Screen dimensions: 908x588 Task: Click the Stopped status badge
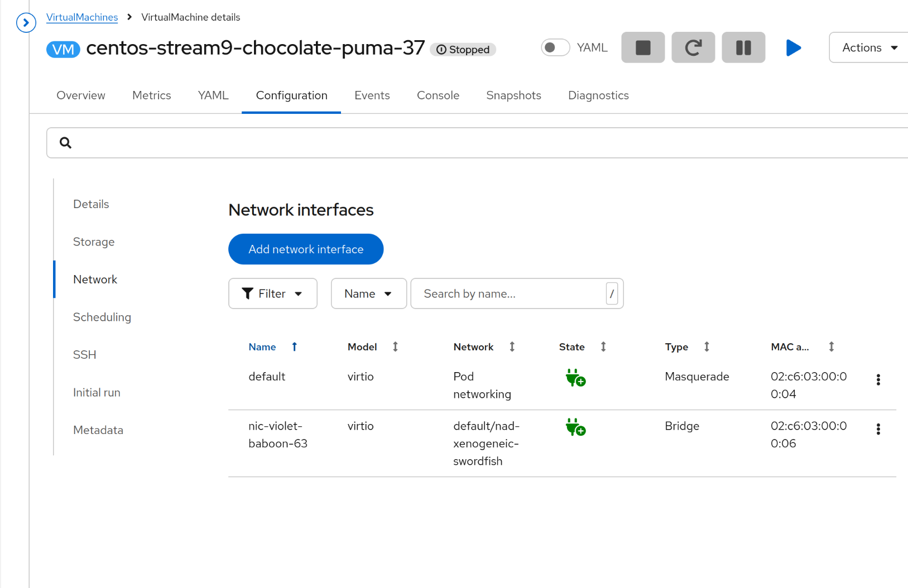point(463,50)
